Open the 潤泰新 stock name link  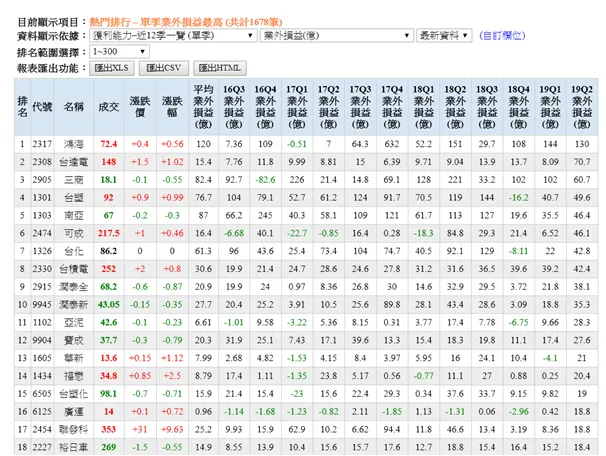(x=73, y=305)
